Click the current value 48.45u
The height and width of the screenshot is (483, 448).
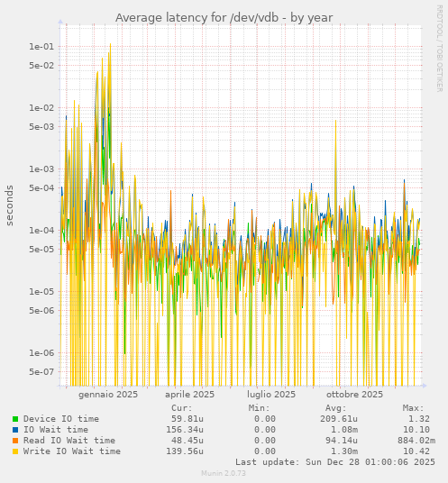pos(187,441)
